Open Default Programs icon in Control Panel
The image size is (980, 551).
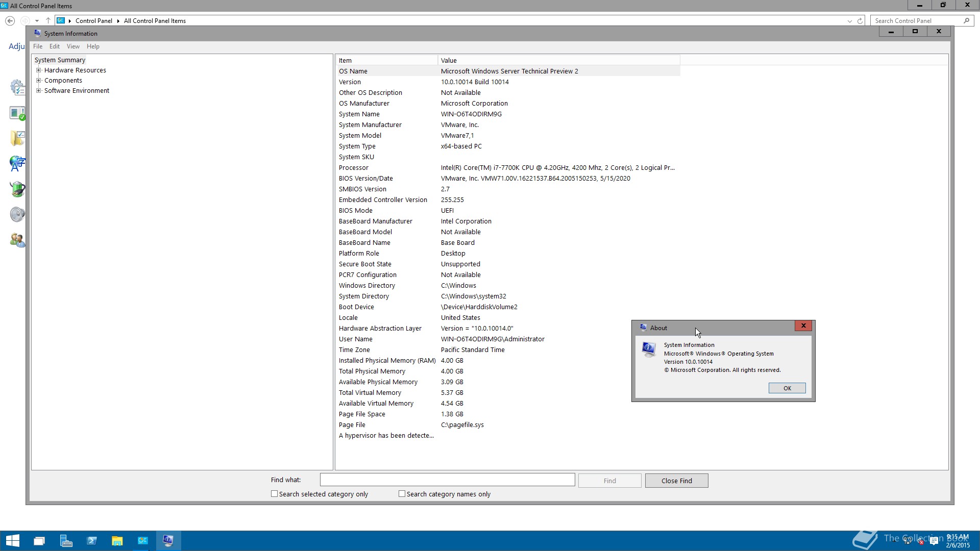17,113
